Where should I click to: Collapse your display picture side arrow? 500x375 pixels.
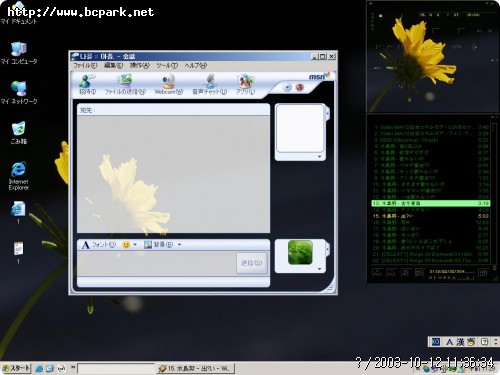tap(328, 249)
